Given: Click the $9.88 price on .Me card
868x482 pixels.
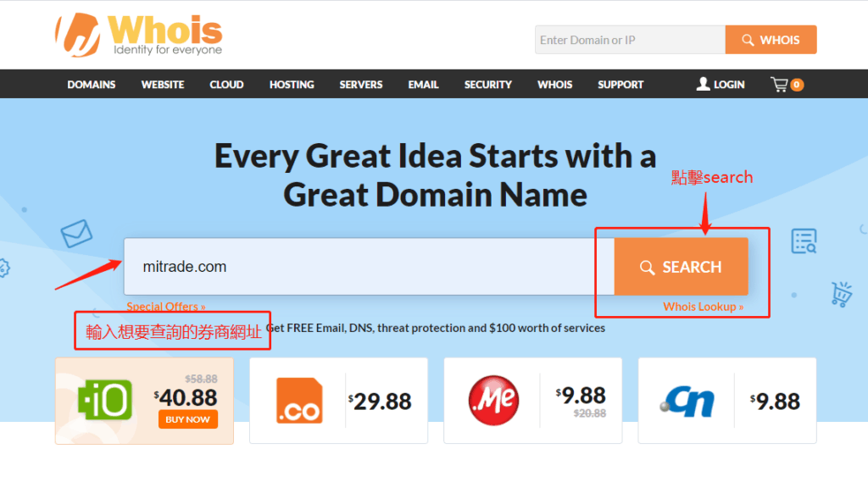Looking at the screenshot, I should click(x=581, y=396).
